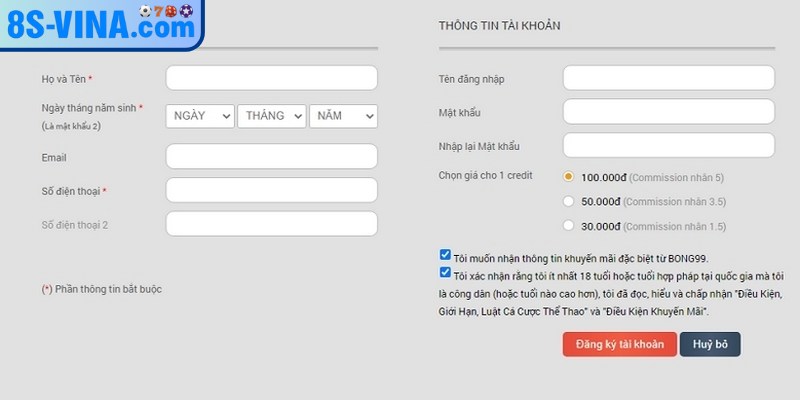Viewport: 800px width, 400px height.
Task: Select the Nhập lại Mật khẩu field
Action: pyautogui.click(x=668, y=145)
